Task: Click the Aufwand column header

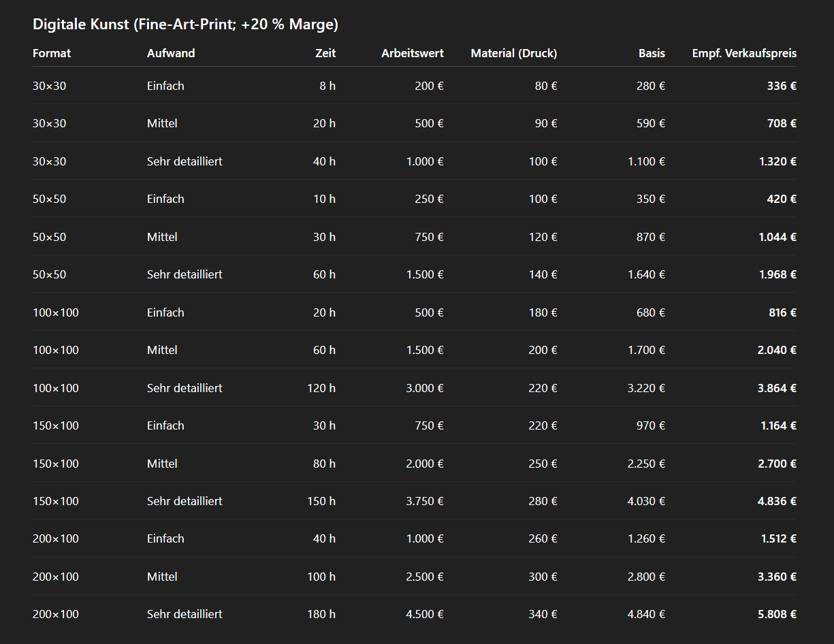Action: tap(171, 53)
